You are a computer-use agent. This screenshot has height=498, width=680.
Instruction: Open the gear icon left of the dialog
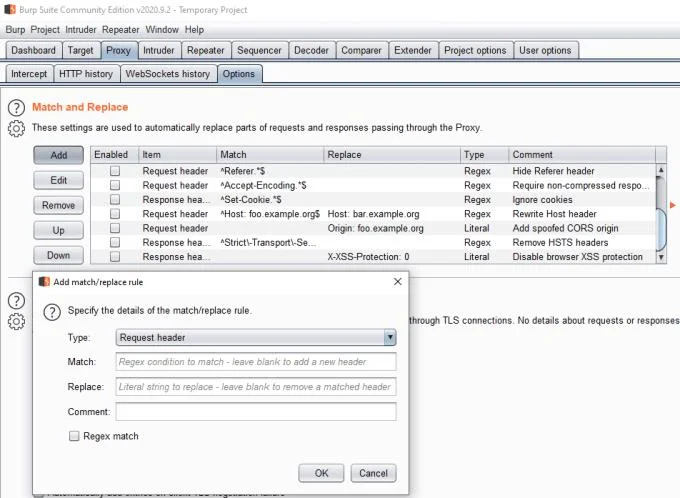[16, 321]
